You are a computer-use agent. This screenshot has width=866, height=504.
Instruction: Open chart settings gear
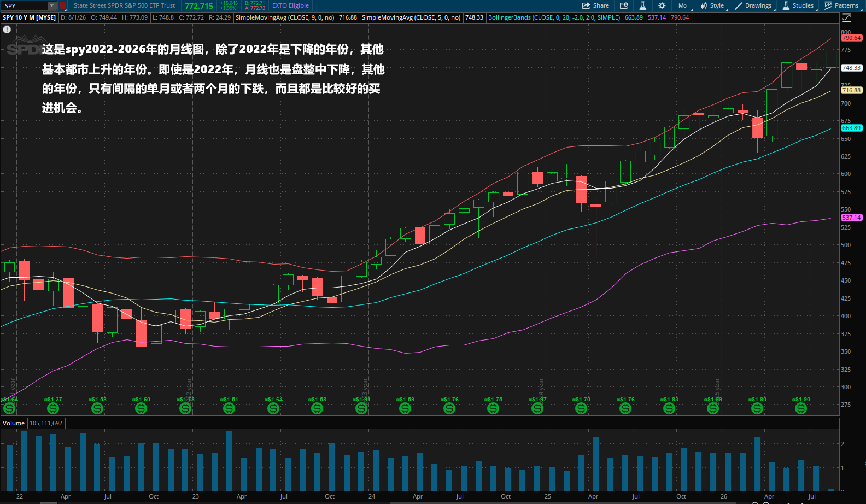point(662,5)
